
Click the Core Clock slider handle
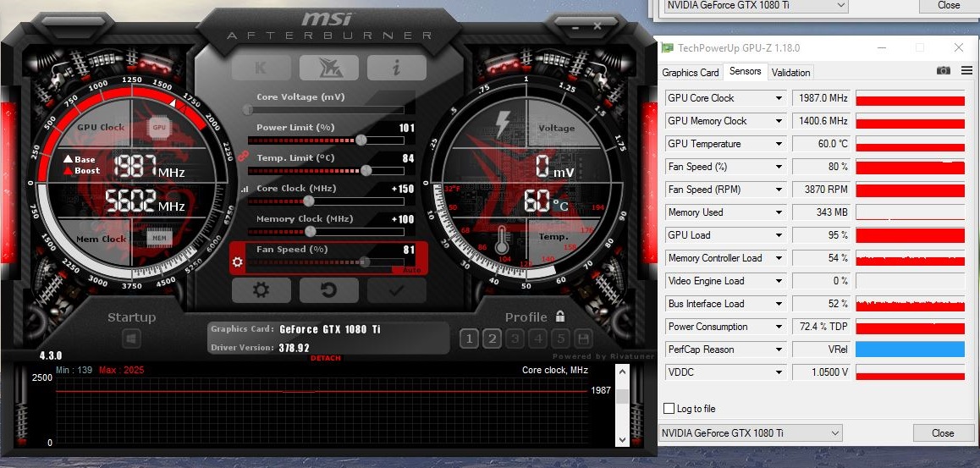(308, 201)
